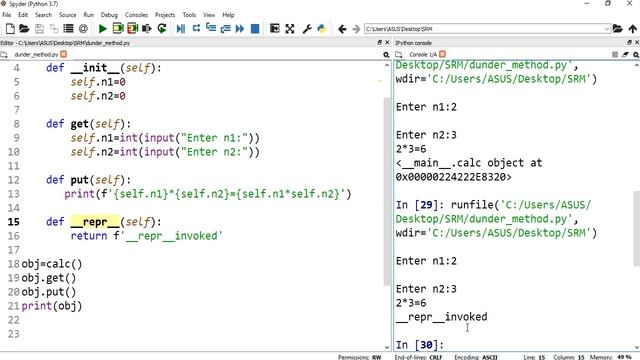The width and height of the screenshot is (640, 360).
Task: Open the Source menu
Action: pyautogui.click(x=67, y=15)
